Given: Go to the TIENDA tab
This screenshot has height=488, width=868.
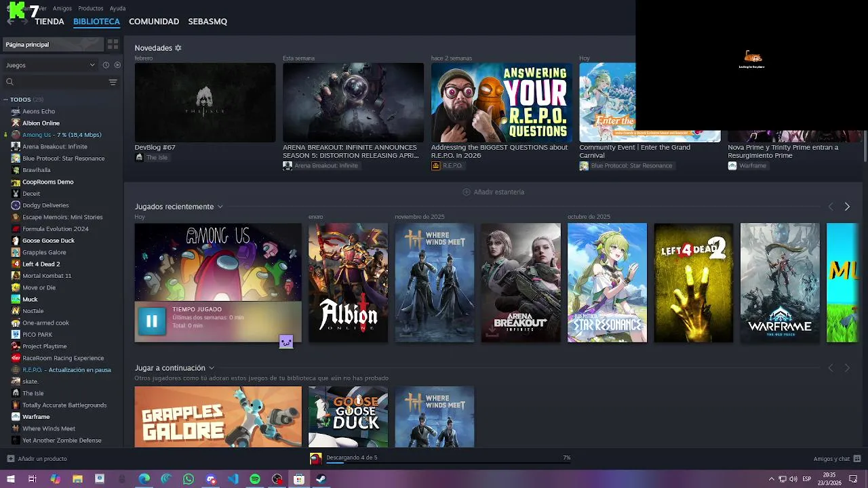Looking at the screenshot, I should 50,22.
